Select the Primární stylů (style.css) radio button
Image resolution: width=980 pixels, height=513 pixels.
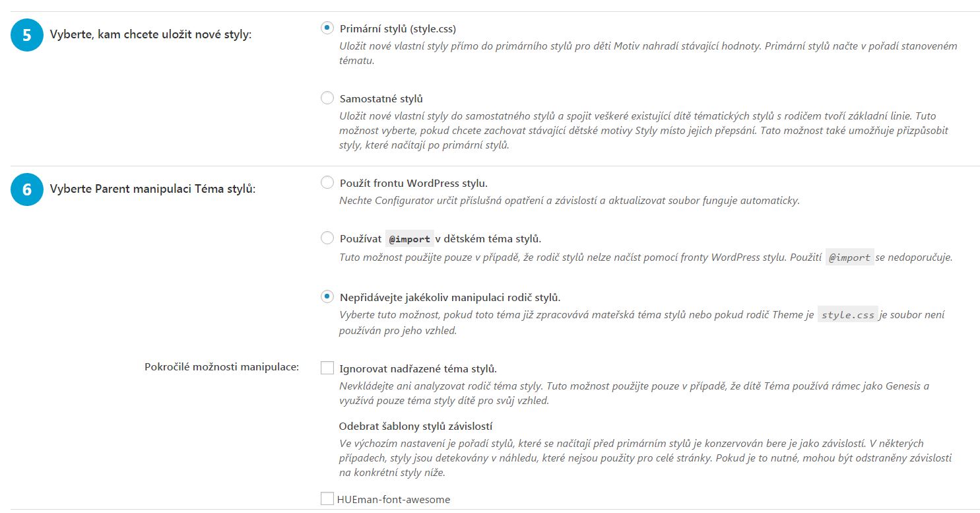(x=327, y=28)
